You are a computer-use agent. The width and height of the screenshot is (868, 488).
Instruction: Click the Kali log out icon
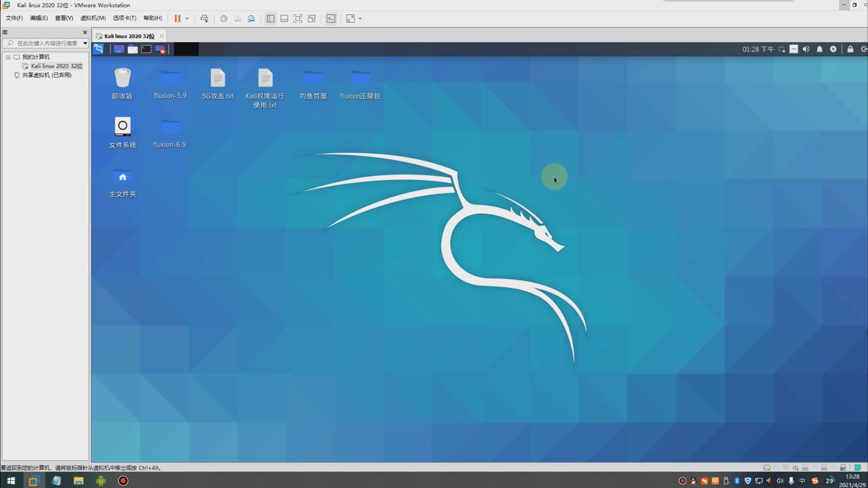864,49
